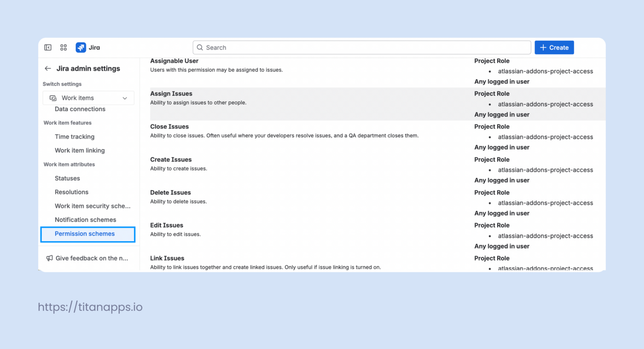
Task: Select Work item security schemes
Action: (92, 206)
